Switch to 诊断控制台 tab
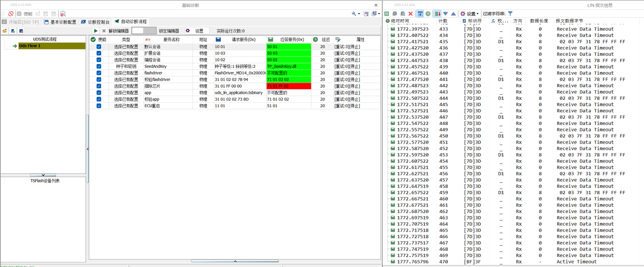Viewport: 644px width, 267px height. coord(95,22)
